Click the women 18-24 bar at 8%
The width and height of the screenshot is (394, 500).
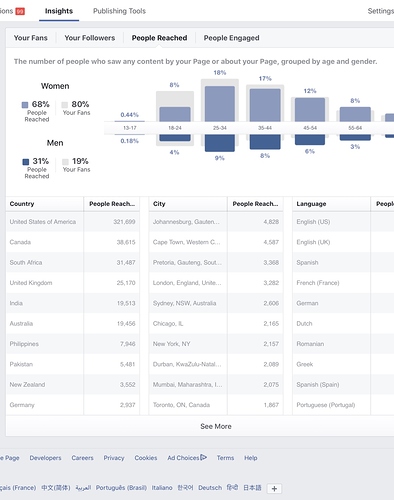click(175, 114)
